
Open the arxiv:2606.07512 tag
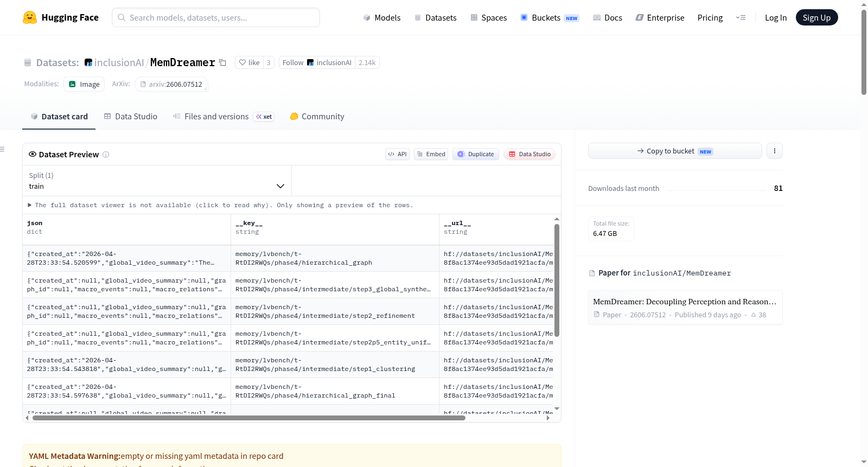tap(171, 84)
